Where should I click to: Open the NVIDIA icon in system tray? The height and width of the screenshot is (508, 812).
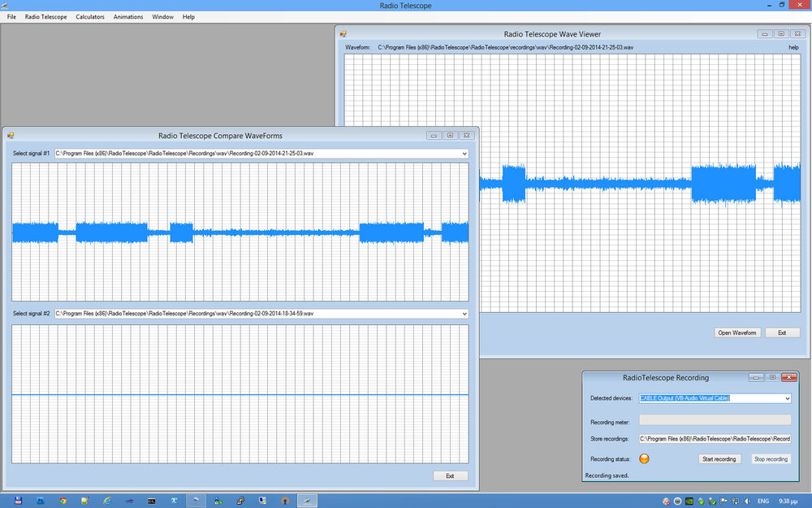point(689,501)
